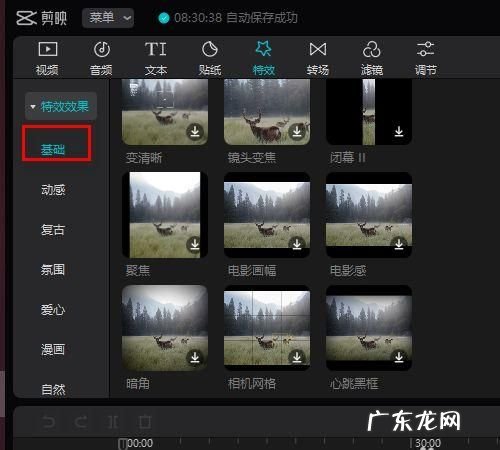
Task: Click the undo arrow in timeline toolbar
Action: click(x=49, y=422)
